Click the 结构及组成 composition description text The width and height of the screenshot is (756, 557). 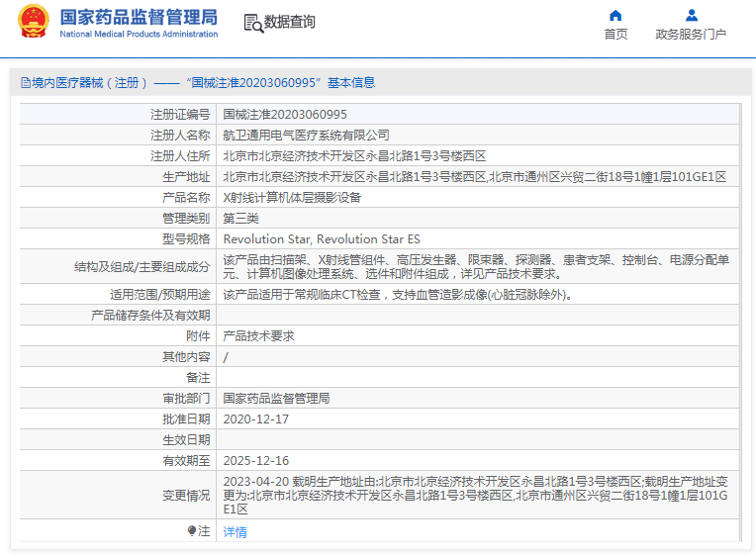476,267
